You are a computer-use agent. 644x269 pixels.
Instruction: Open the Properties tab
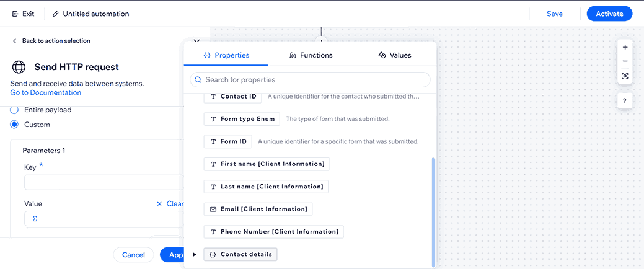click(226, 55)
